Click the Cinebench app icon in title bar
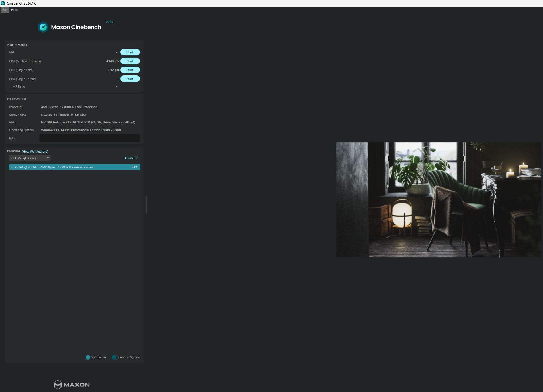Screen dimensions: 543x392 3,3
